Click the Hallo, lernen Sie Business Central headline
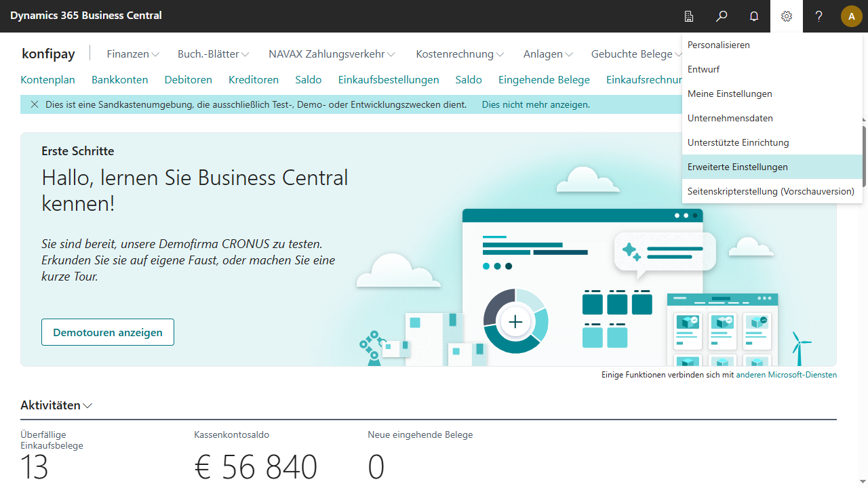The height and width of the screenshot is (488, 868). coord(195,190)
